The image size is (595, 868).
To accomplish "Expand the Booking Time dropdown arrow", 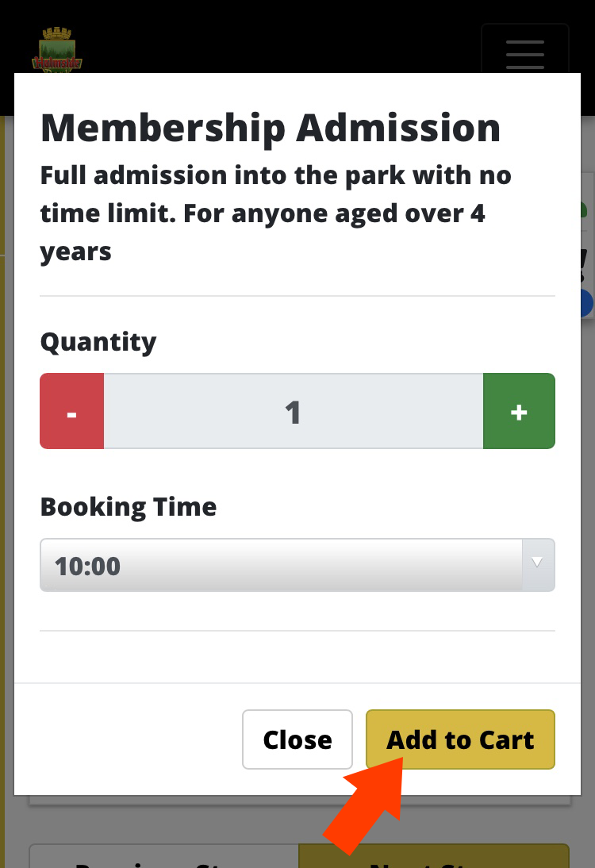I will 537,564.
